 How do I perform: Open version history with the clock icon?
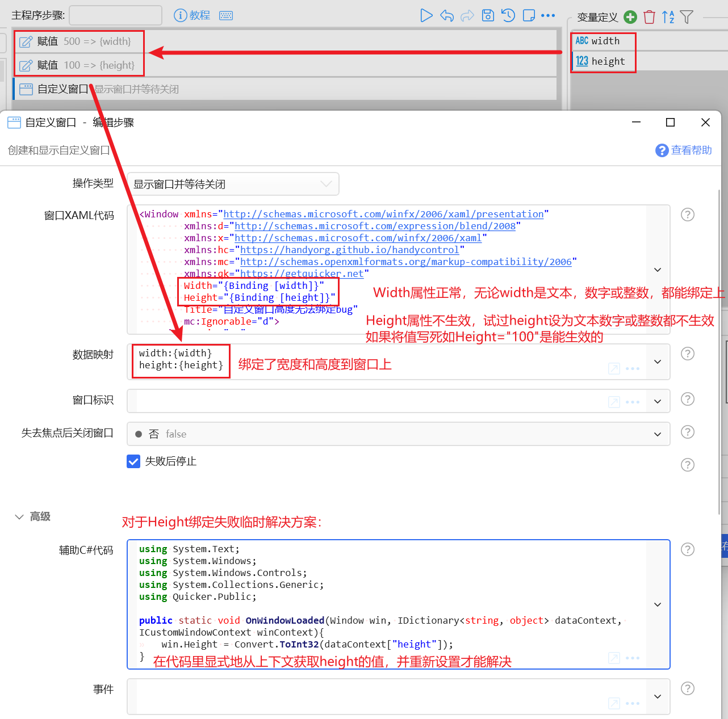[x=508, y=15]
